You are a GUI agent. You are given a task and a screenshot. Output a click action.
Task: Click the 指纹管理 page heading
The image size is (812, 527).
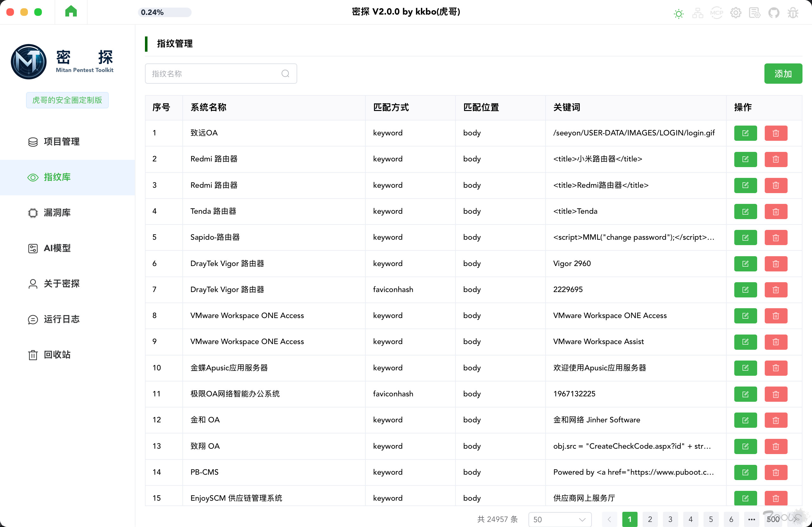[x=175, y=44]
